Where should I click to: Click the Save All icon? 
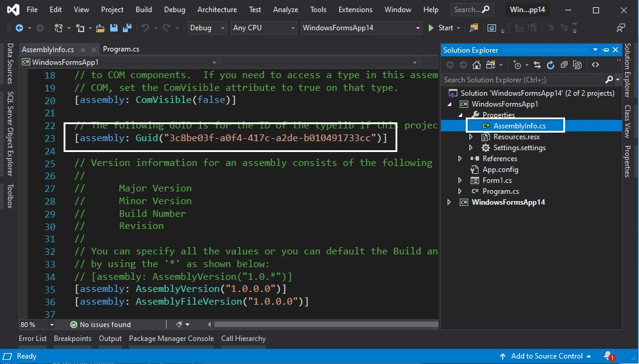point(127,28)
